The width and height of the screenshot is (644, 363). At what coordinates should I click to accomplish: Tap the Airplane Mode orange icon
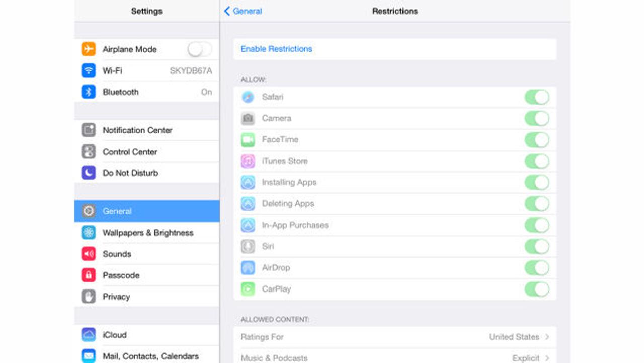[89, 49]
